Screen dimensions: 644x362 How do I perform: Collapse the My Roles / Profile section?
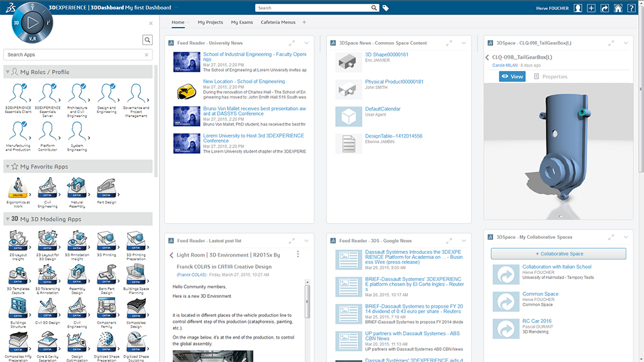pyautogui.click(x=8, y=72)
